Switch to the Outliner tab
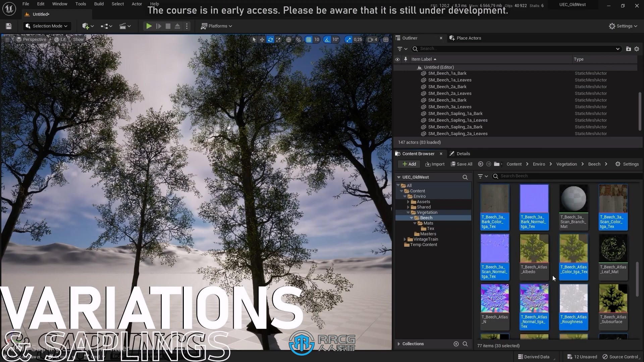The width and height of the screenshot is (644, 362). coord(410,38)
